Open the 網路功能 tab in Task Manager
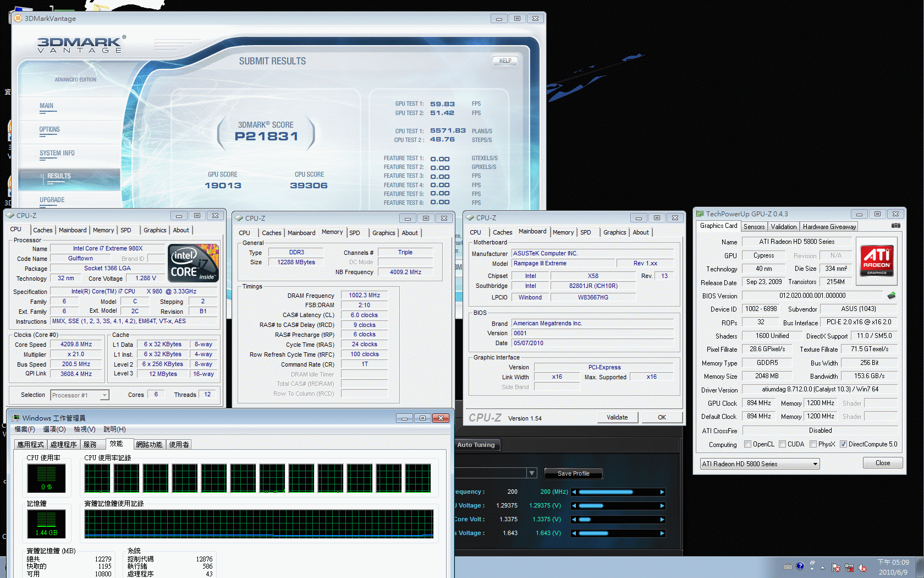Image resolution: width=924 pixels, height=578 pixels. [149, 445]
